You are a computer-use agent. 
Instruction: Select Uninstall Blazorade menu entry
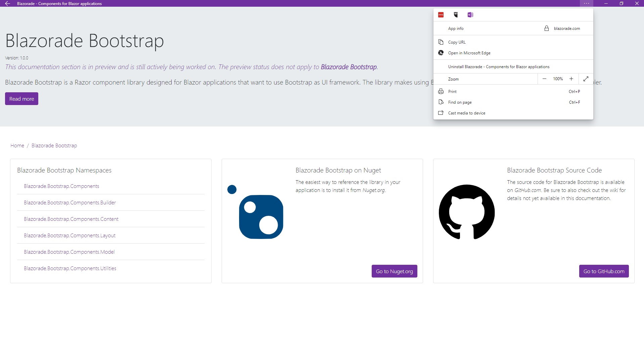513,67
